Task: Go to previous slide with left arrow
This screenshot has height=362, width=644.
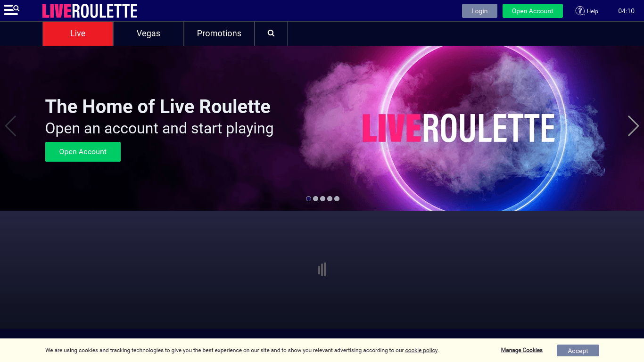Action: [10, 126]
